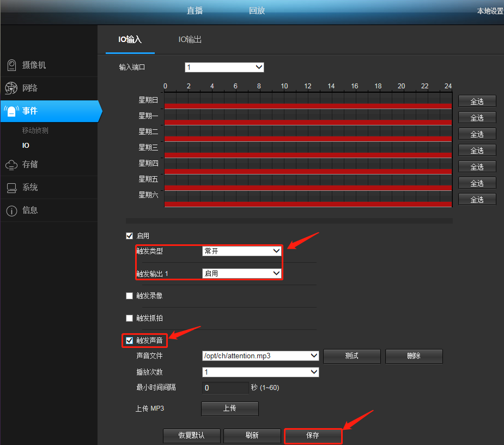Click the 最小时间间隔 input field
504x445 pixels.
[226, 388]
